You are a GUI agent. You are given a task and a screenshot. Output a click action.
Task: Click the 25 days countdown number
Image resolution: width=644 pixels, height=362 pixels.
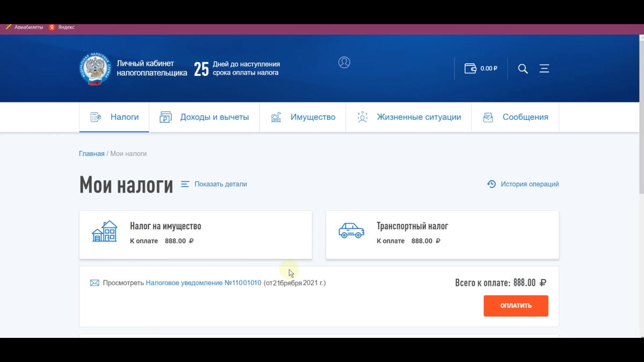tap(201, 69)
